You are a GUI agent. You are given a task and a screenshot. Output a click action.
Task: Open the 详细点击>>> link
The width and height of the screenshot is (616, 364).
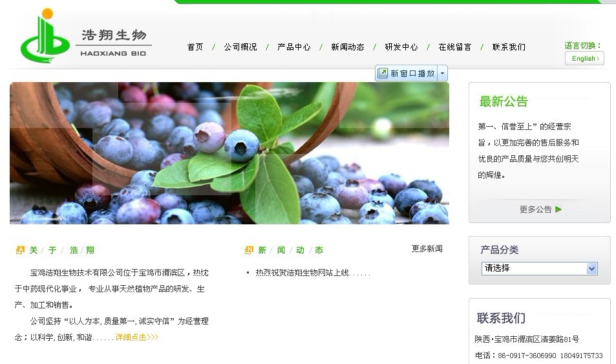(137, 337)
